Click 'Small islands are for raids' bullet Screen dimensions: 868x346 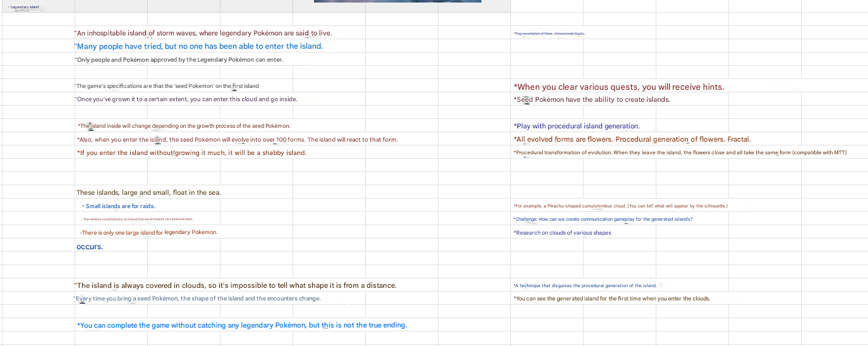[x=119, y=206]
